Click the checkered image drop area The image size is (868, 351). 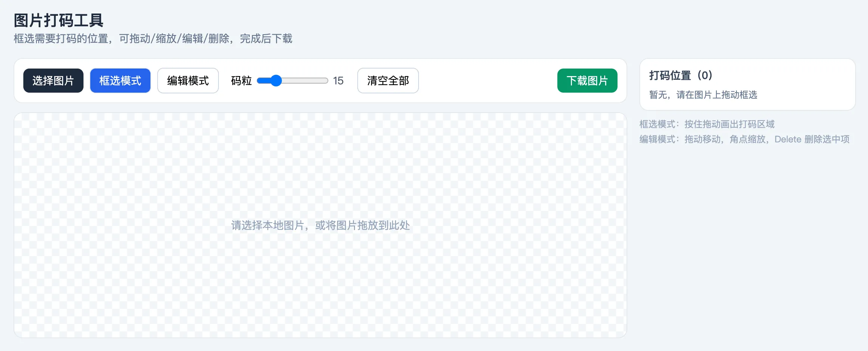coord(320,225)
